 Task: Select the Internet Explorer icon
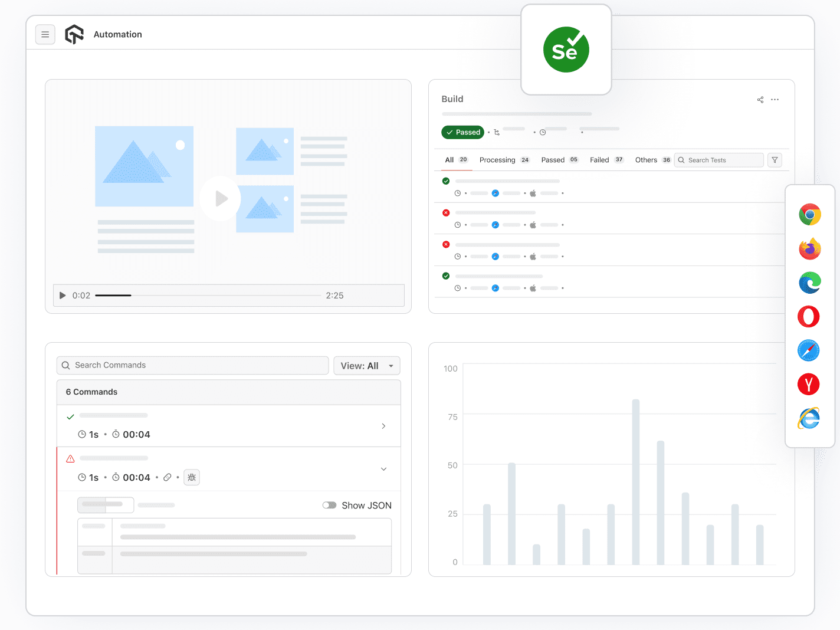coord(809,418)
